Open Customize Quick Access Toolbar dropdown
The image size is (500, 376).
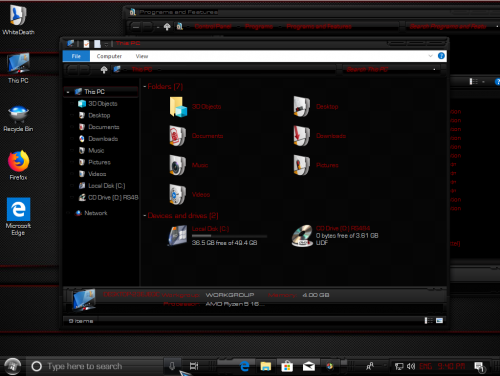pyautogui.click(x=106, y=44)
